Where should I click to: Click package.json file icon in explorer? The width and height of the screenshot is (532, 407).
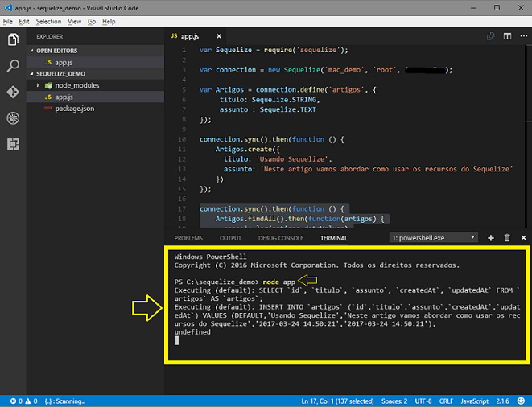click(48, 109)
